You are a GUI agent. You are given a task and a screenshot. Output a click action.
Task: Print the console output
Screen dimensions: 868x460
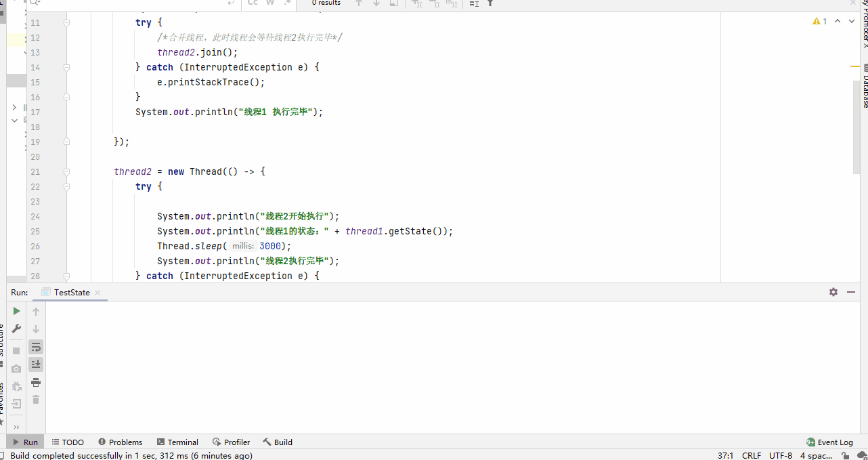[36, 382]
